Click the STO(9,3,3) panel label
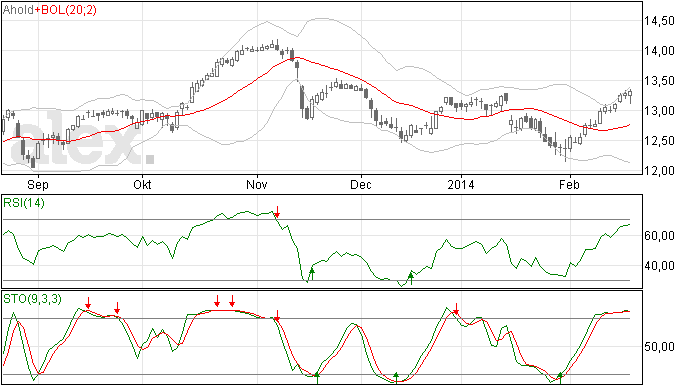 [32, 299]
